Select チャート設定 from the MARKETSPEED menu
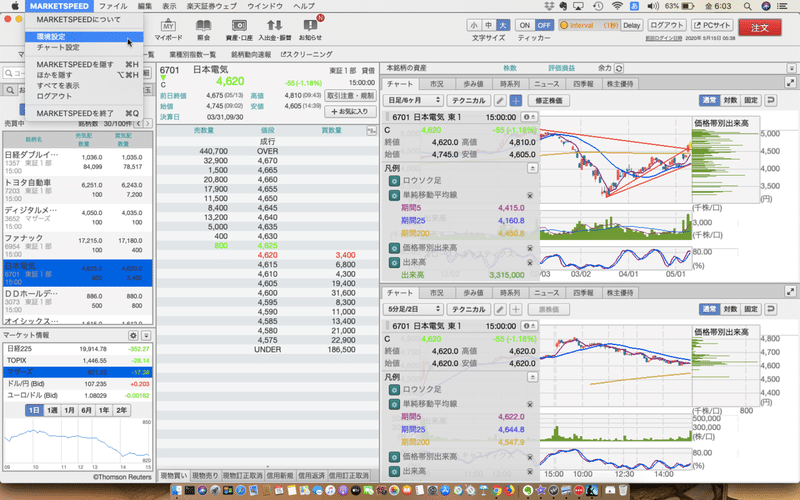 (84, 47)
